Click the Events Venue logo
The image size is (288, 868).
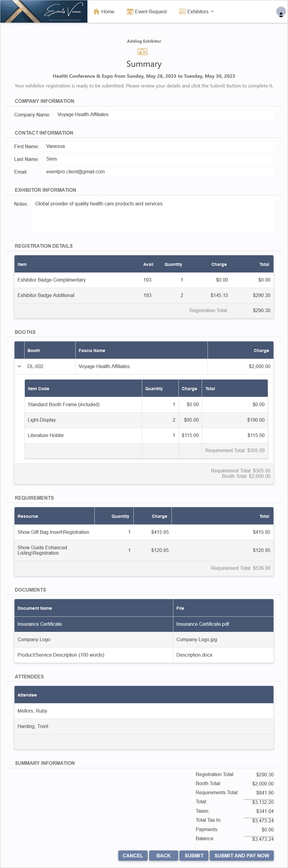tap(44, 11)
